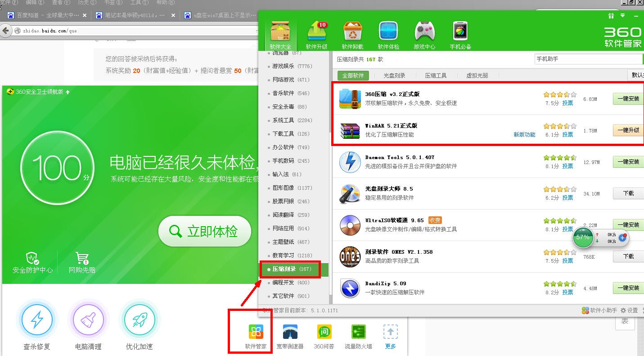
Task: Close the 百度知道 browser tab
Action: click(84, 15)
